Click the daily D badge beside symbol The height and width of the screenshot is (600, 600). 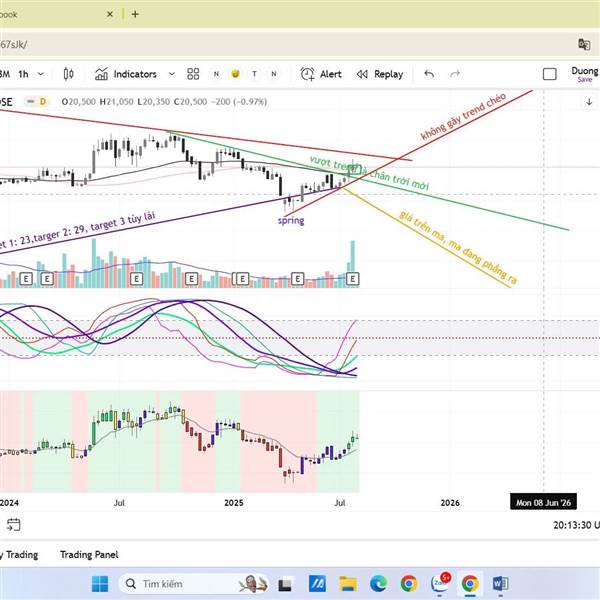[x=43, y=101]
